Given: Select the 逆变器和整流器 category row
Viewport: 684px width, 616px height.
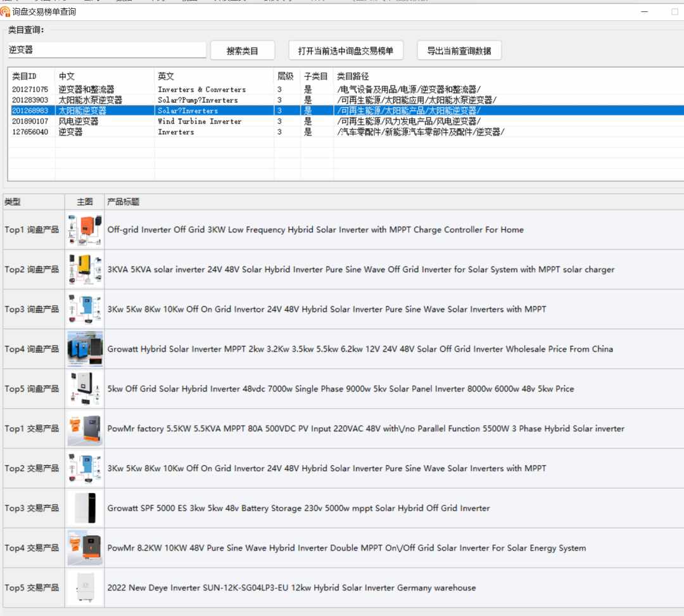Looking at the screenshot, I should click(x=87, y=89).
